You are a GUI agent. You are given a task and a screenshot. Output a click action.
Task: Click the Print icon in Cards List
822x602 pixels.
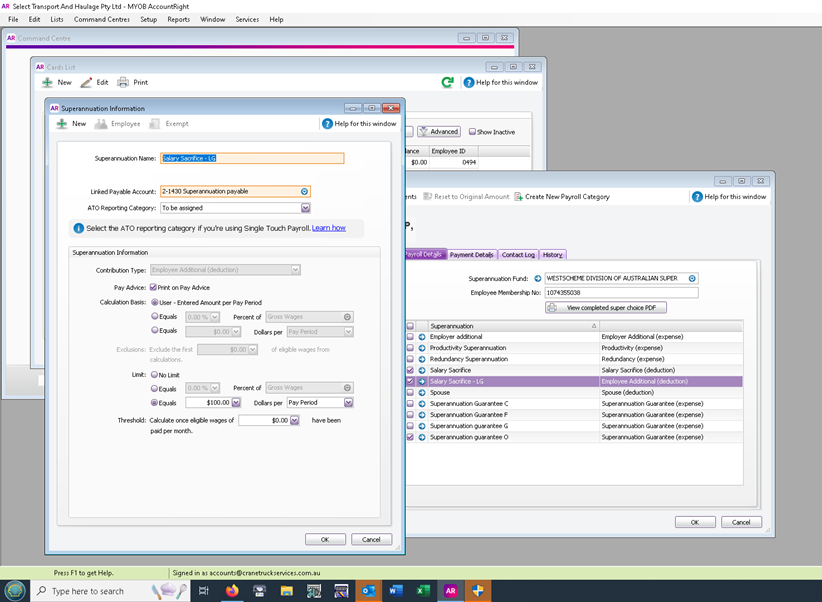point(124,82)
